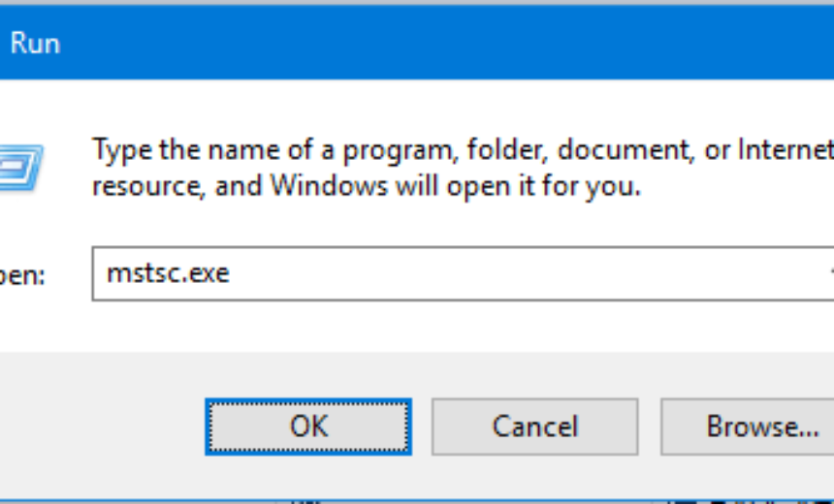The image size is (834, 504).
Task: Click the word "resource" in the description
Action: pos(144,185)
